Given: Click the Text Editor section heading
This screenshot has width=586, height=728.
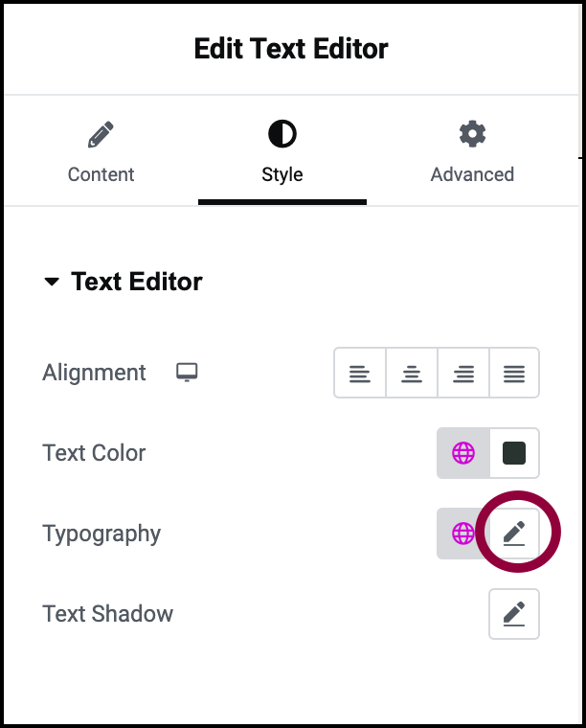Looking at the screenshot, I should 137,282.
